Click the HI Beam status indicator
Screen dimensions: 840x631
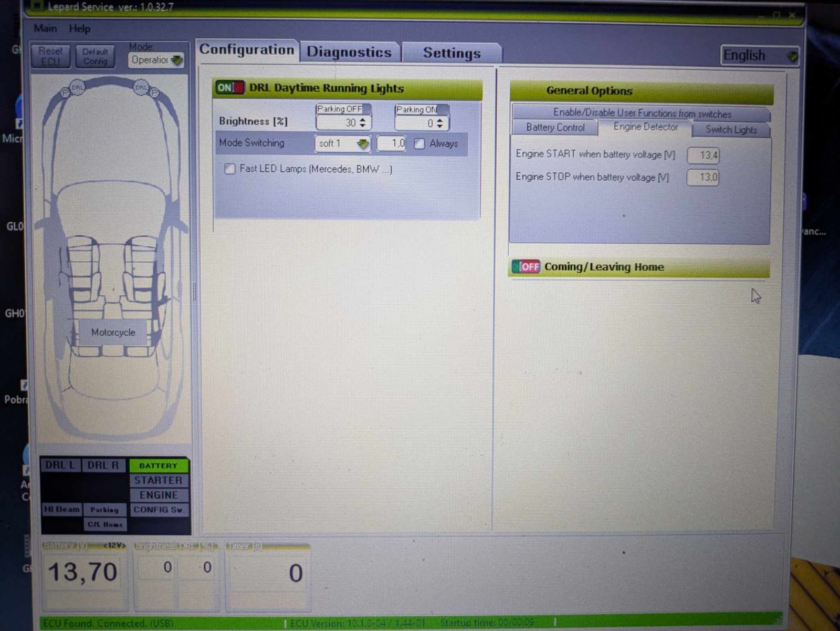pyautogui.click(x=62, y=509)
